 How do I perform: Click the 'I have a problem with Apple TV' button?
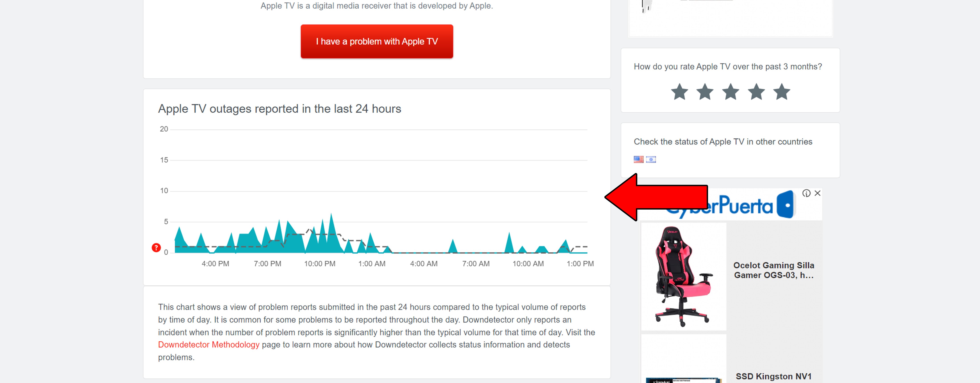(377, 41)
